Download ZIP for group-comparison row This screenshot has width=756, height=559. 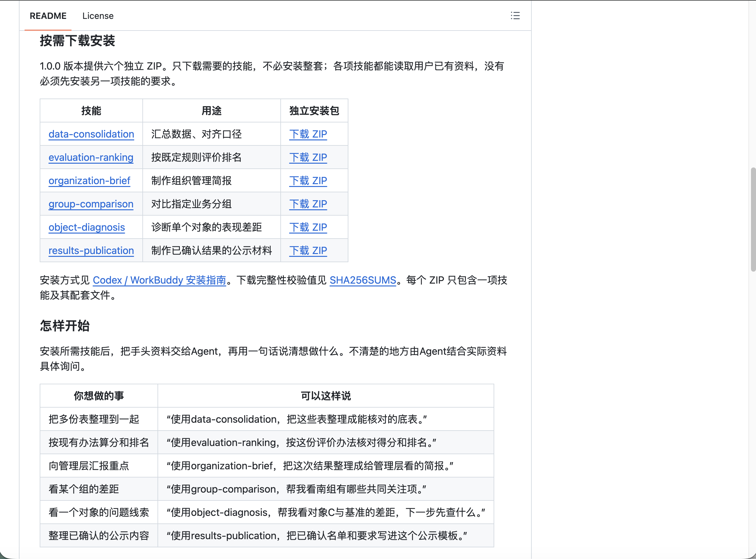(308, 204)
